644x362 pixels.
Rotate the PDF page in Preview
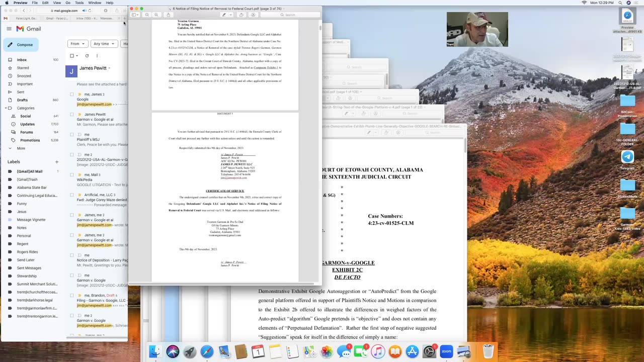click(x=241, y=15)
